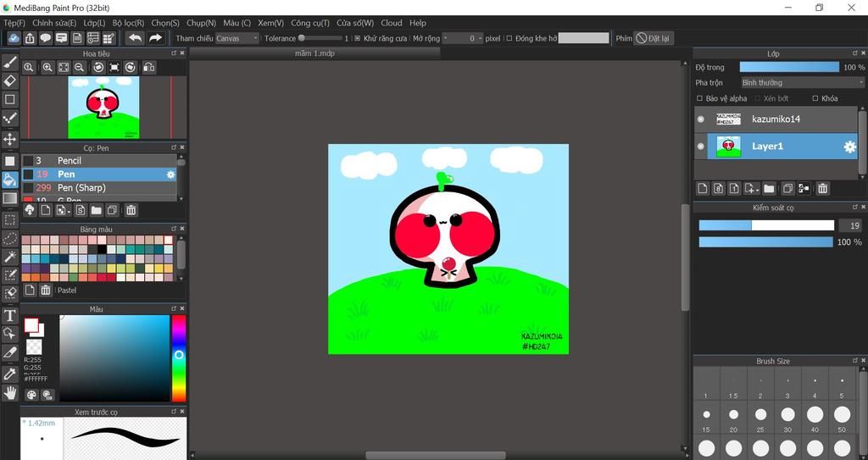Select the Pencil brush
The height and width of the screenshot is (460, 868).
pyautogui.click(x=98, y=160)
